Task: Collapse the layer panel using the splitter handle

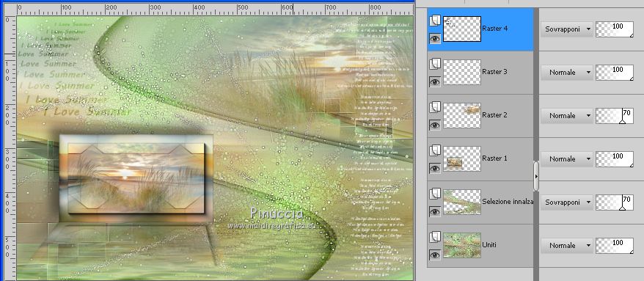Action: click(536, 176)
